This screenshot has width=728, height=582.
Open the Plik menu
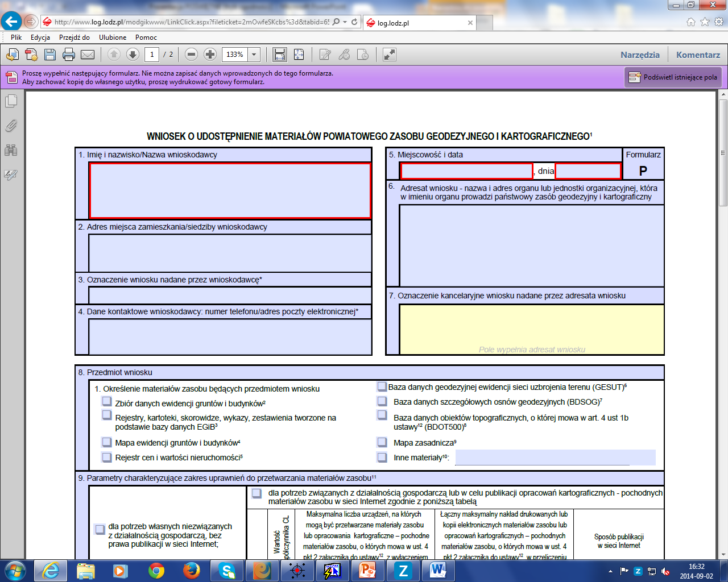click(16, 38)
